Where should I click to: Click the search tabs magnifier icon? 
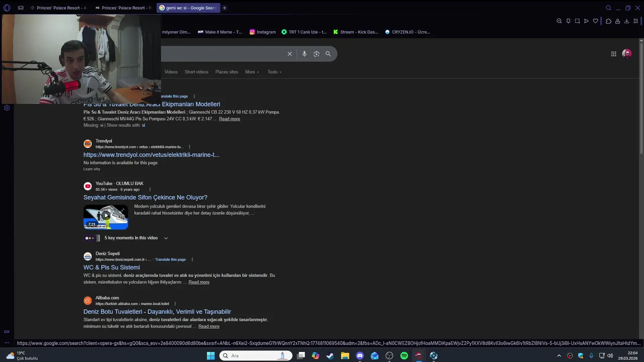click(x=608, y=8)
